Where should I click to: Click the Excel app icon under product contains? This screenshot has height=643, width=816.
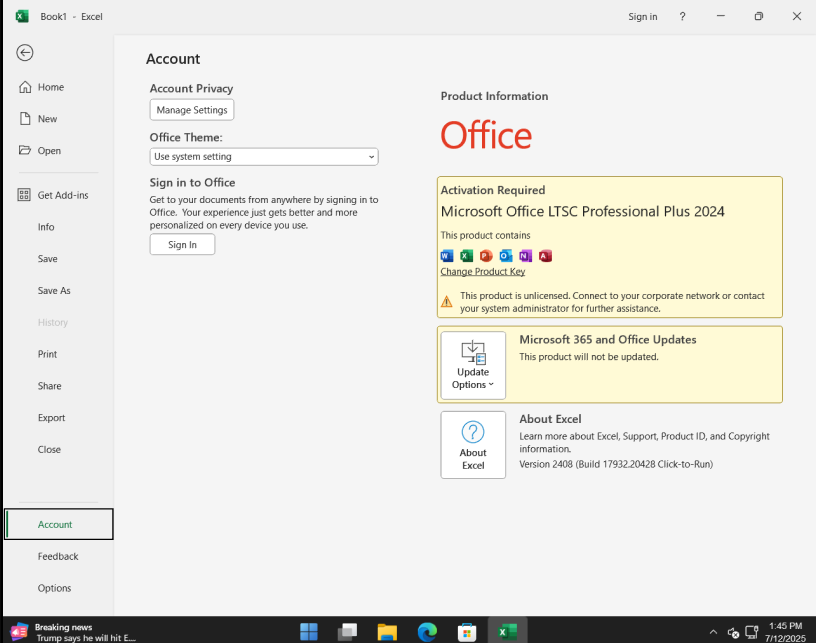(x=466, y=256)
